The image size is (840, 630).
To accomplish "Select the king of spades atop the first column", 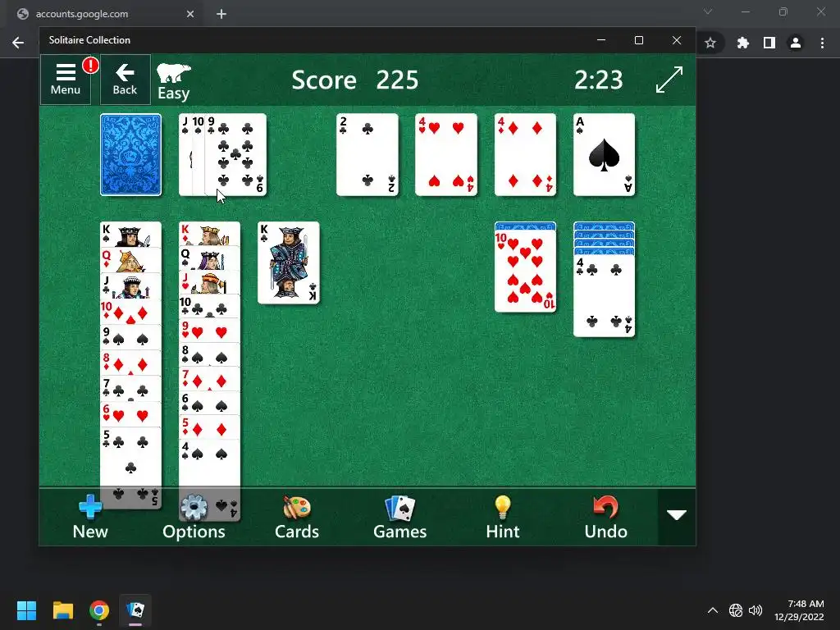I will [x=130, y=235].
